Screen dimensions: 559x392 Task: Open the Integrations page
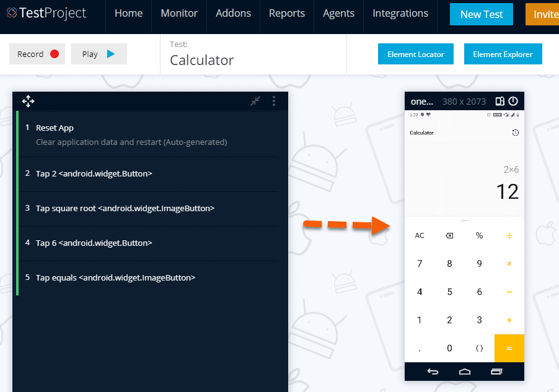[x=400, y=13]
